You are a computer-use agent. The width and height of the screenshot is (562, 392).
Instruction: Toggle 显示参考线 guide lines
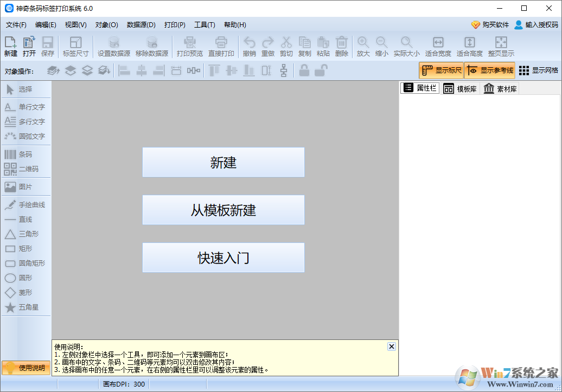[x=487, y=70]
